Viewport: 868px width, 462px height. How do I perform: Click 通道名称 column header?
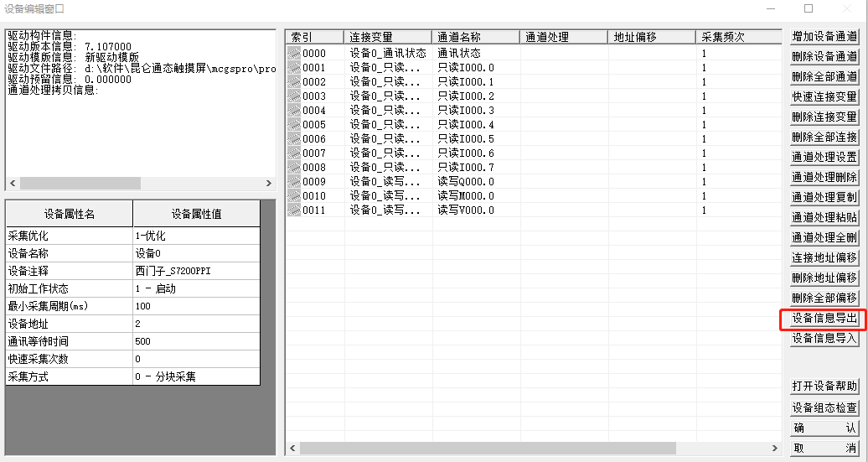(476, 37)
